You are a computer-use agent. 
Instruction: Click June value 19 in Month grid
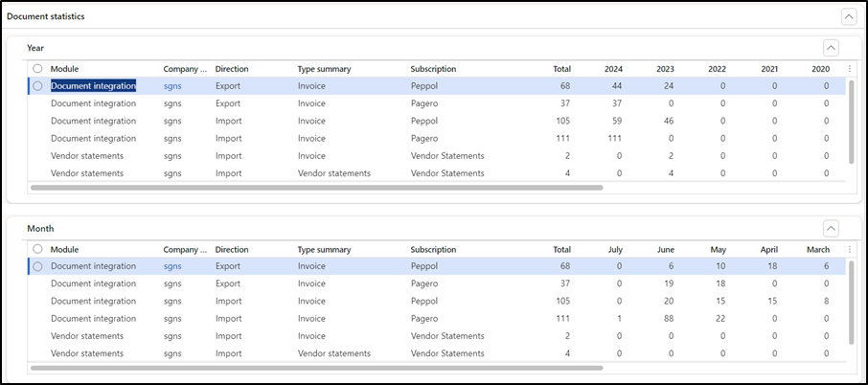(669, 283)
